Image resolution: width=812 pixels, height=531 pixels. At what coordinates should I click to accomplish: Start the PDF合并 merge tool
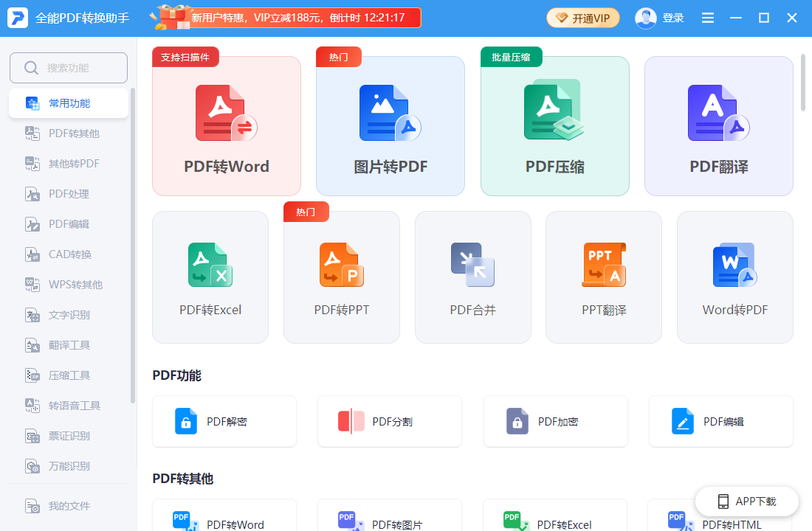pos(472,277)
